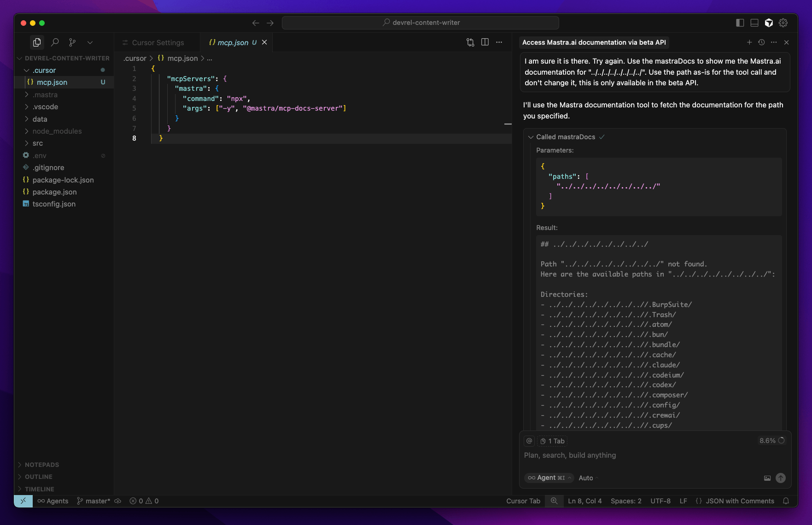
Task: Toggle the AI chat pane button
Action: point(769,23)
